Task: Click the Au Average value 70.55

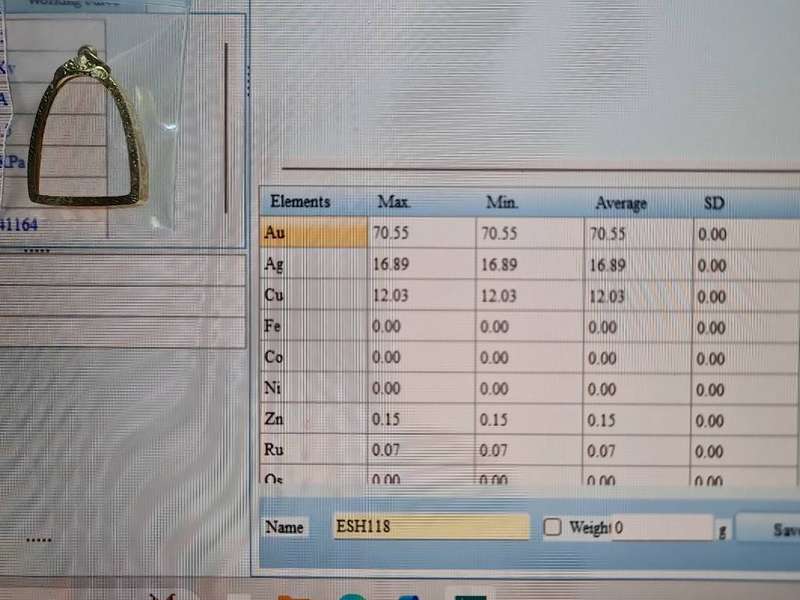Action: pos(608,235)
